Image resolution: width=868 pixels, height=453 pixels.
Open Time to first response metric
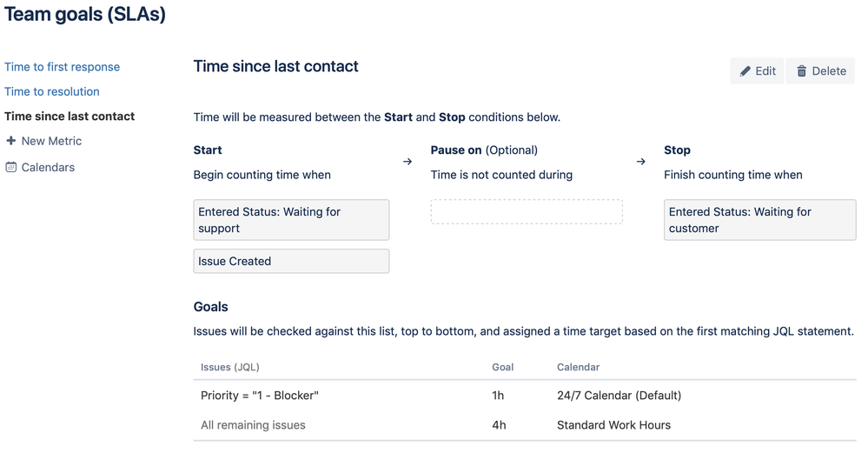click(x=62, y=67)
